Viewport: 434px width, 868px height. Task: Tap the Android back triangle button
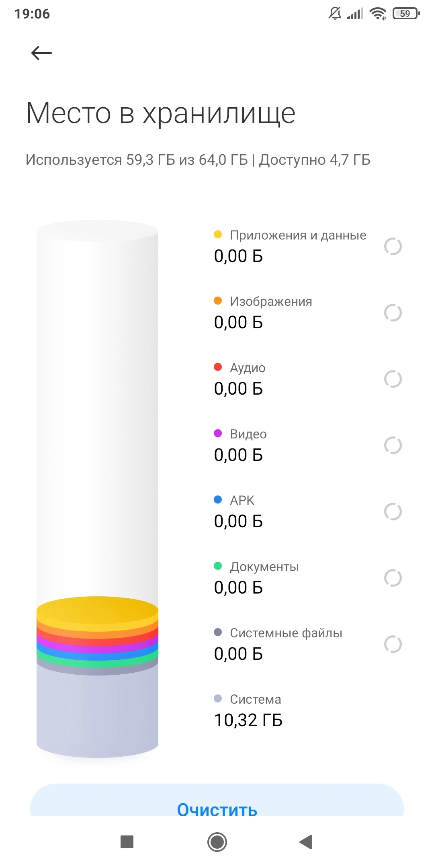[x=306, y=841]
